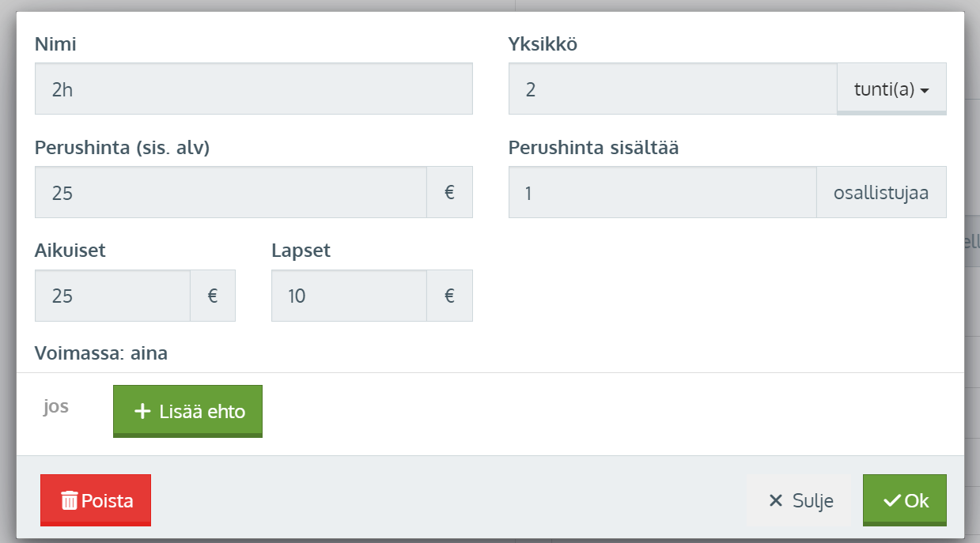
Task: Click the osallistujaa suffix label
Action: 881,192
